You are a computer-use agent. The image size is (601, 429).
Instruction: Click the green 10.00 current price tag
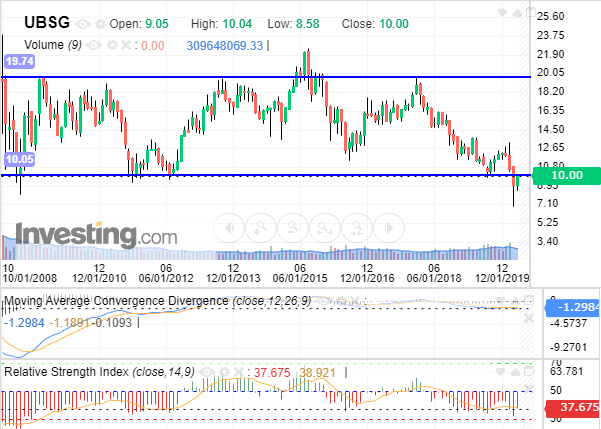click(x=567, y=176)
